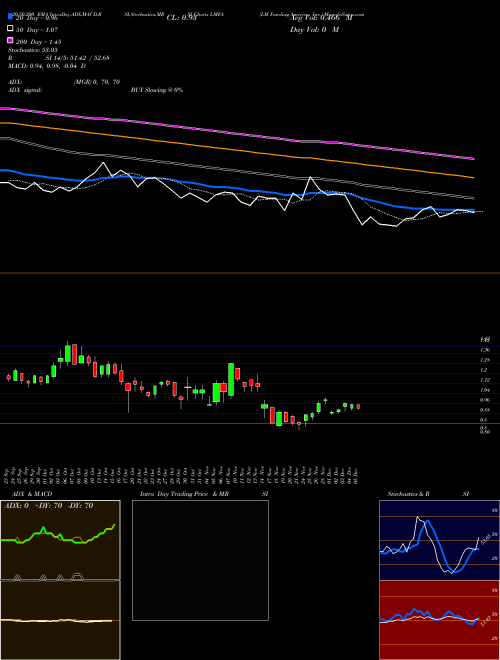Click the blue stochastics chart panel
The height and width of the screenshot is (660, 500).
click(439, 540)
